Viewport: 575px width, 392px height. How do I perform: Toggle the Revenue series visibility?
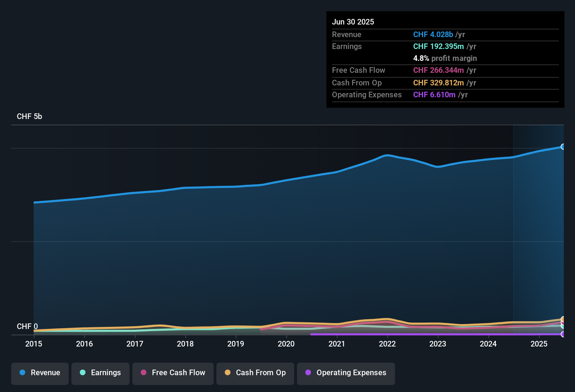pyautogui.click(x=40, y=373)
